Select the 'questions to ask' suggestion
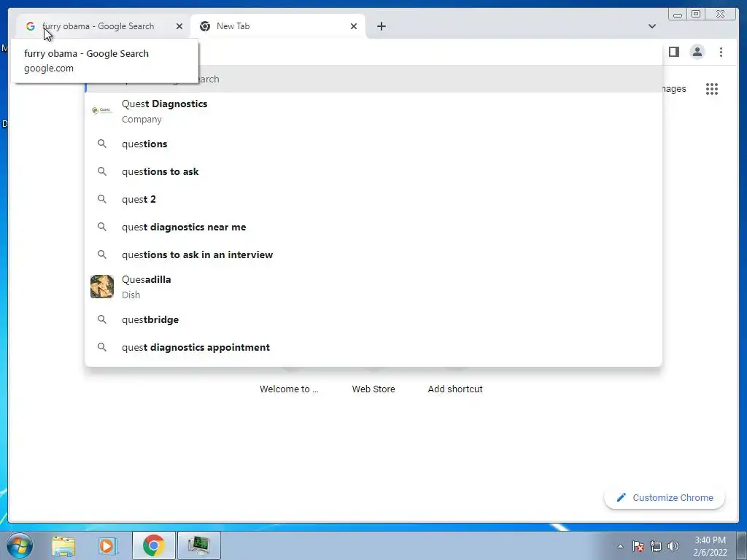This screenshot has width=747, height=560. pyautogui.click(x=373, y=171)
